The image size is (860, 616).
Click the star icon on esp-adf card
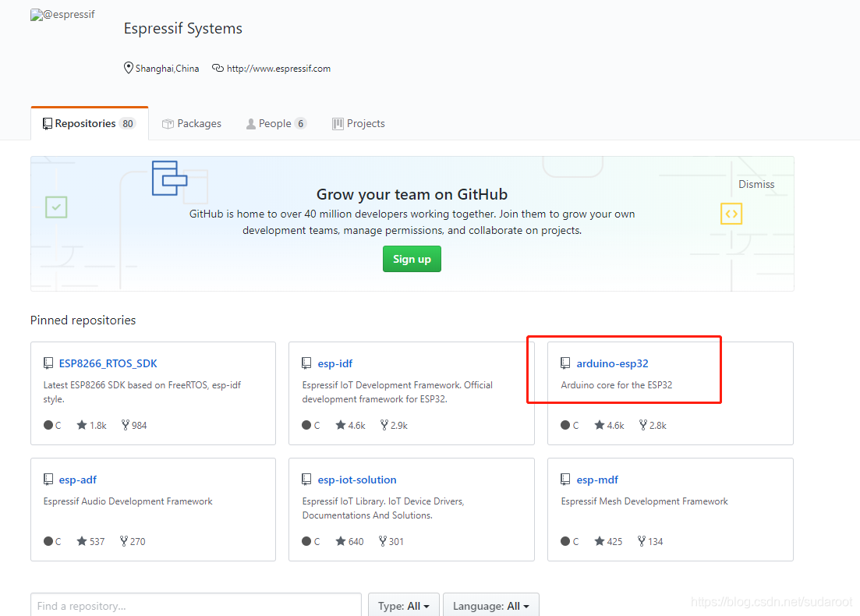point(82,541)
